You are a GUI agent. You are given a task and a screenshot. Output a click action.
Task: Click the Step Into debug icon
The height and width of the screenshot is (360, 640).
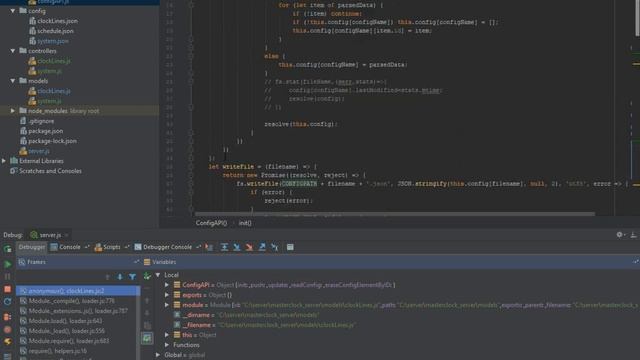click(237, 247)
